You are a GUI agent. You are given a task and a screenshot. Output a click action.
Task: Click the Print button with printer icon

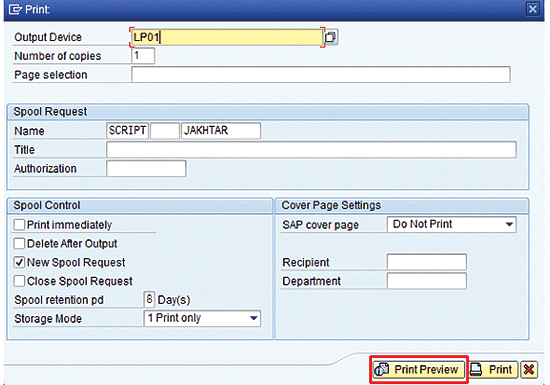tap(493, 370)
